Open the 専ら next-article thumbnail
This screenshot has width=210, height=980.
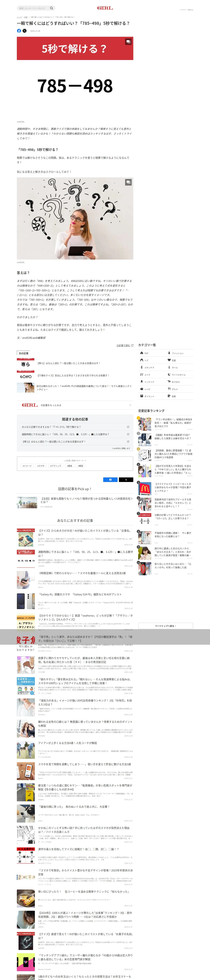[26, 363]
